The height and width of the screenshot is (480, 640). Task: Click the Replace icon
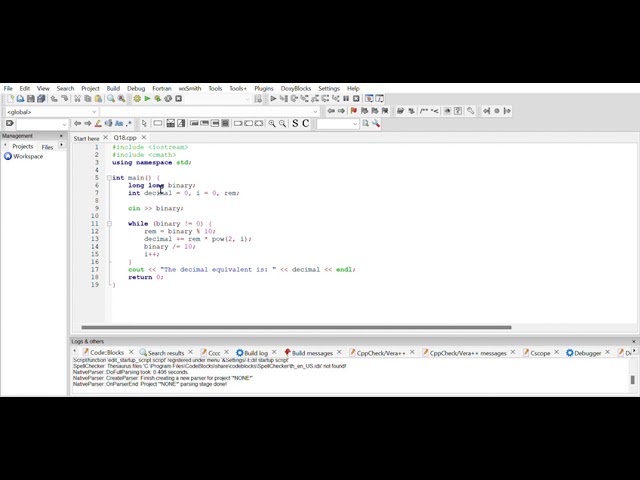[122, 99]
